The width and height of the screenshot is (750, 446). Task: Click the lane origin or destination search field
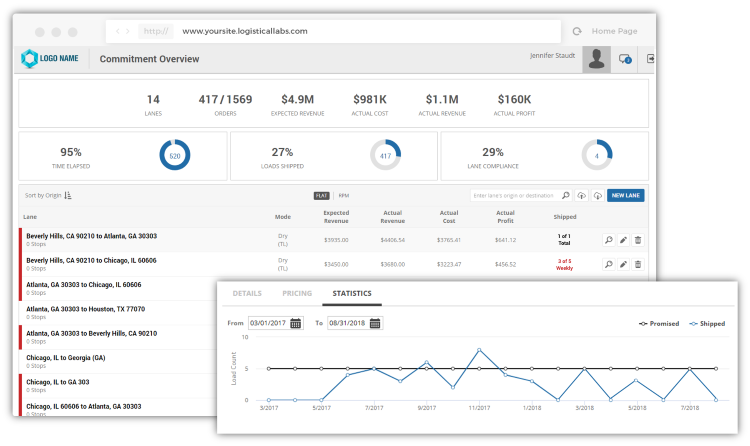(x=515, y=196)
